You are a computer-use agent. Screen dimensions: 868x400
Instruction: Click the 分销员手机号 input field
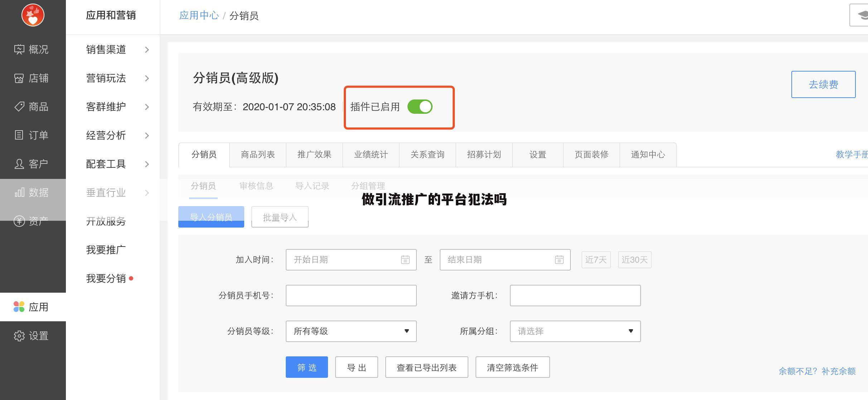[x=351, y=296]
